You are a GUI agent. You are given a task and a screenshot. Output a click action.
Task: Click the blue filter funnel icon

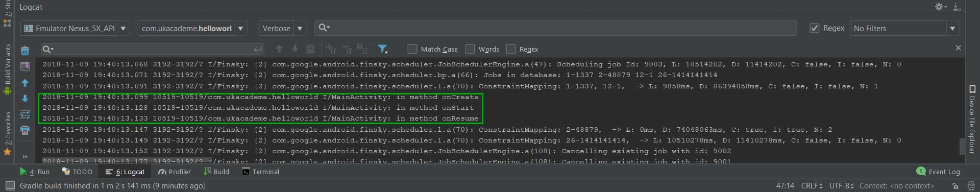[x=382, y=49]
